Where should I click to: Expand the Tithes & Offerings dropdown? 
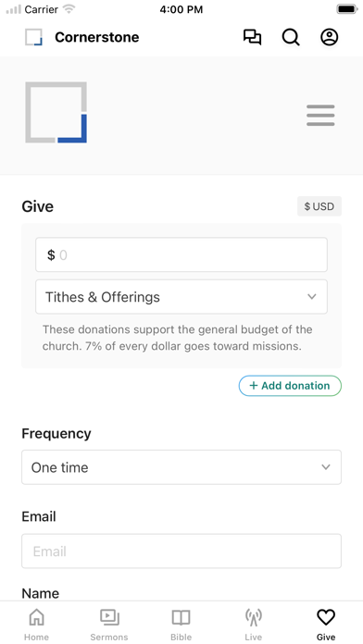(x=181, y=297)
